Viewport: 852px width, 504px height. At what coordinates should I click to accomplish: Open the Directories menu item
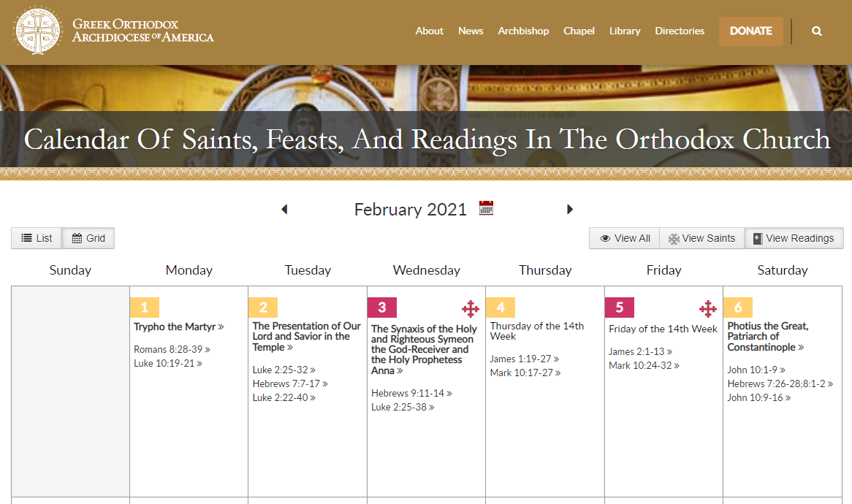pyautogui.click(x=680, y=31)
